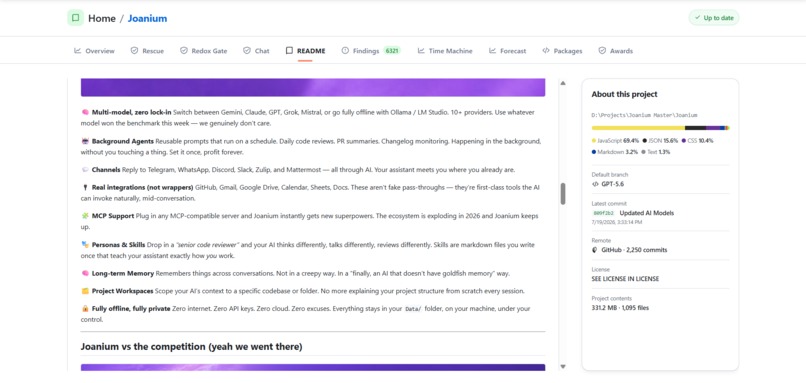Click the Channels speech bubble emoji
806x383 pixels.
tap(85, 170)
